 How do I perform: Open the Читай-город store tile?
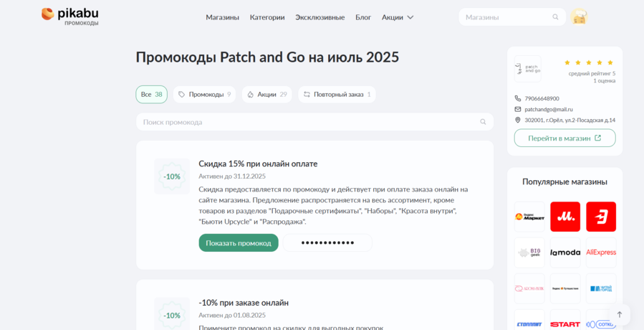[601, 288]
